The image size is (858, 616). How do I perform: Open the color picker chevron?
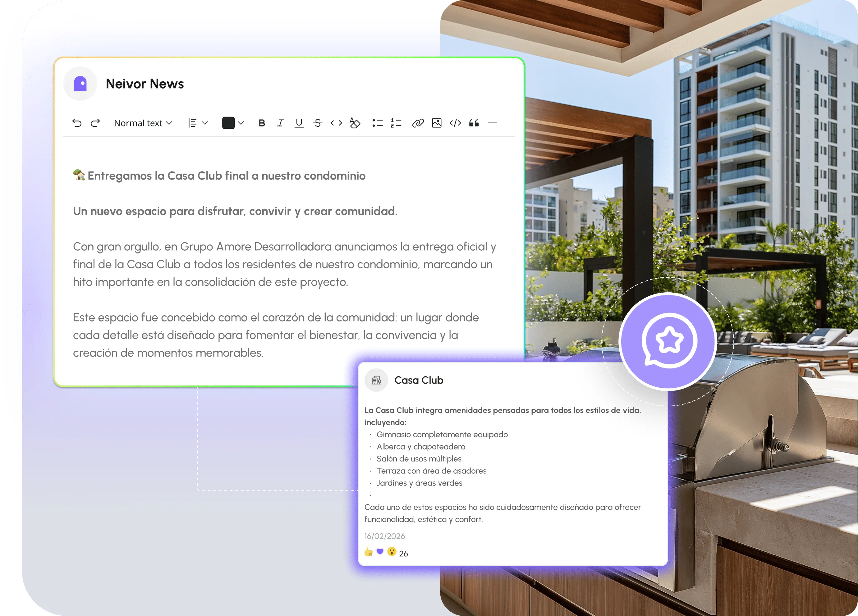pos(241,123)
